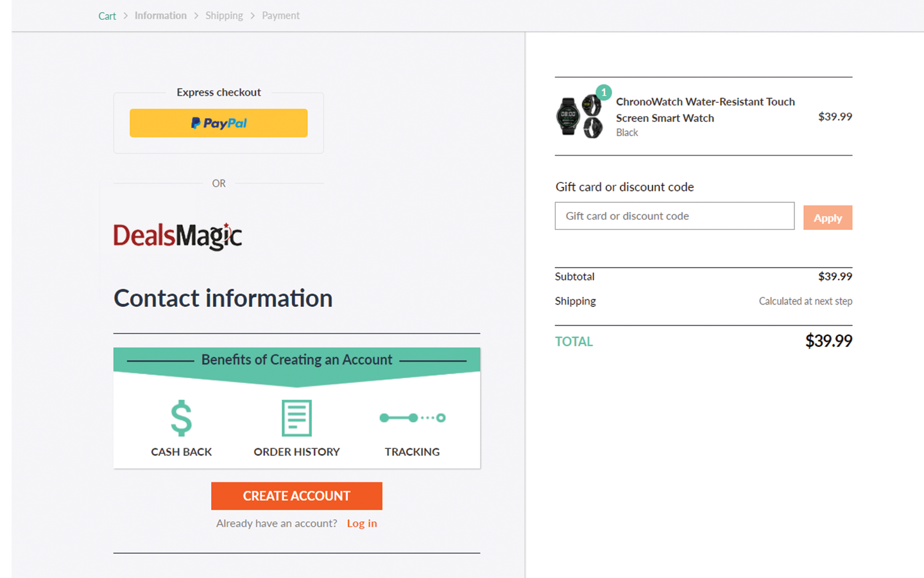Select the Shipping breadcrumb step
This screenshot has height=578, width=924.
224,15
